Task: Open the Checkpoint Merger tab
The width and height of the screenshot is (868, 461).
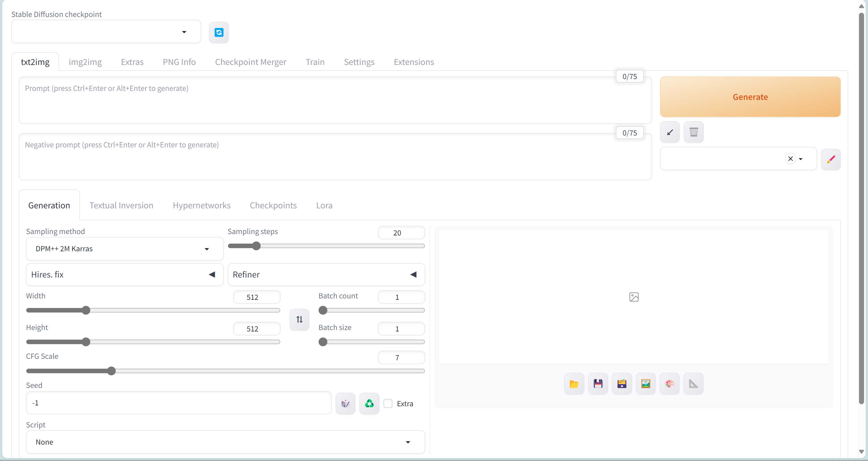Action: (x=251, y=62)
